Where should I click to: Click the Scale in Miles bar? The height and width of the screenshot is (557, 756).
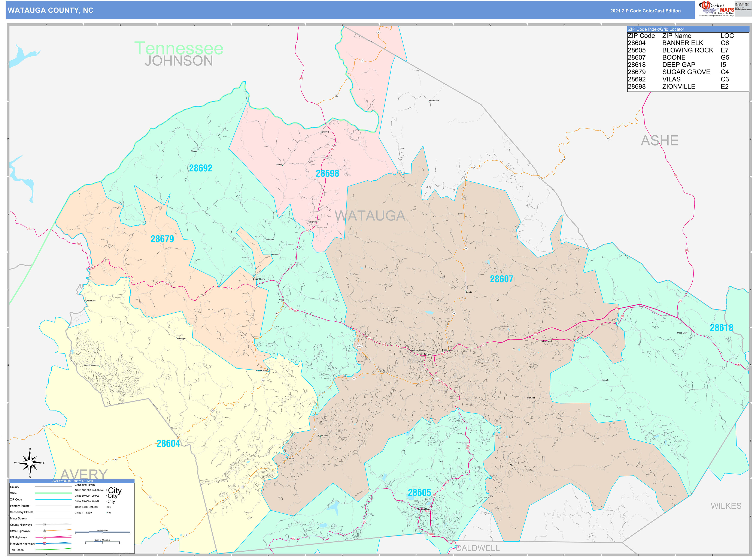click(103, 532)
